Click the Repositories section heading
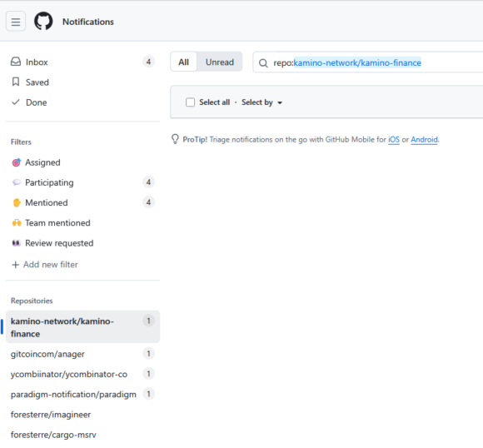Screen dimensions: 483x448 (x=32, y=301)
